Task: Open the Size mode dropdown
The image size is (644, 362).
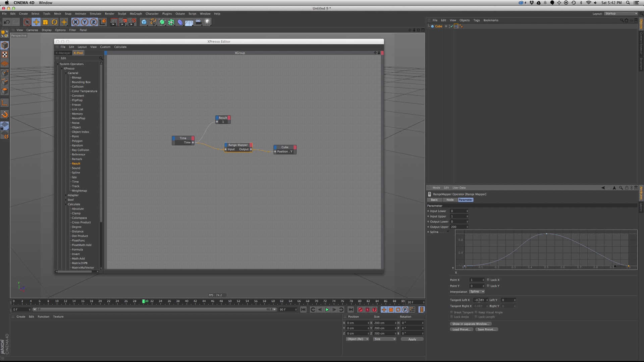Action: tap(385, 339)
